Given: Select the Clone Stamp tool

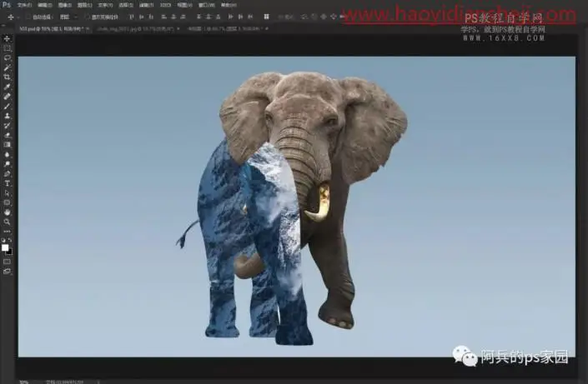Looking at the screenshot, I should pyautogui.click(x=7, y=116).
